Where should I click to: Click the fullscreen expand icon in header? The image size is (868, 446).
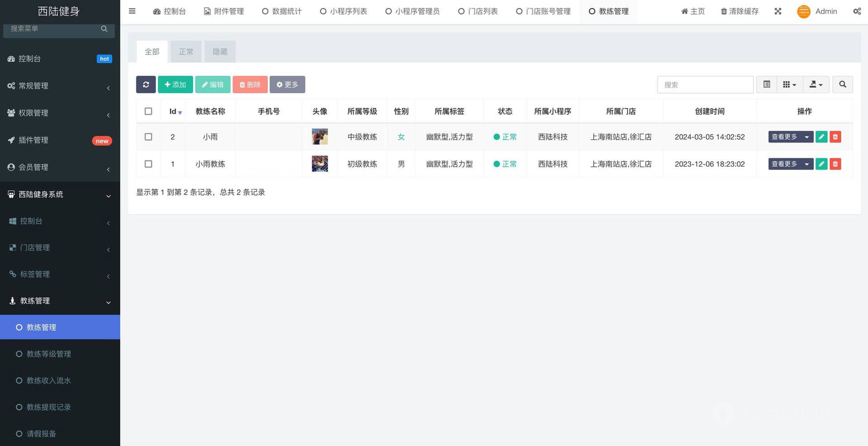click(778, 11)
